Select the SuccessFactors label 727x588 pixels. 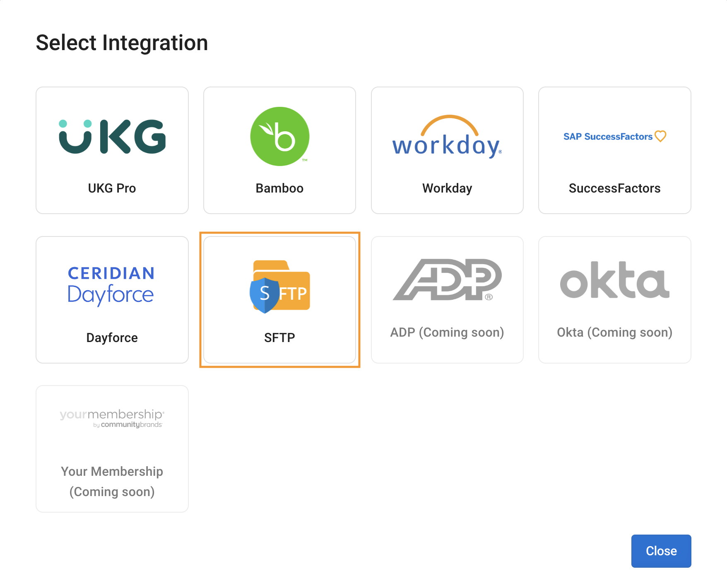(615, 188)
